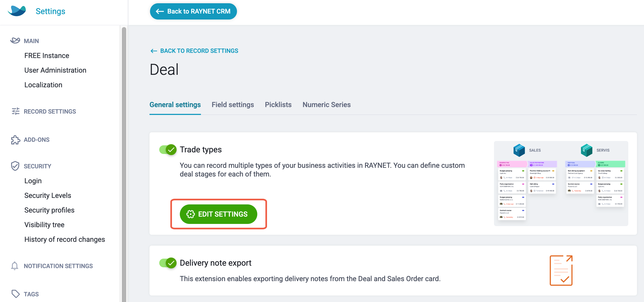Click the Record Settings sliders icon
The image size is (644, 302).
[x=15, y=111]
